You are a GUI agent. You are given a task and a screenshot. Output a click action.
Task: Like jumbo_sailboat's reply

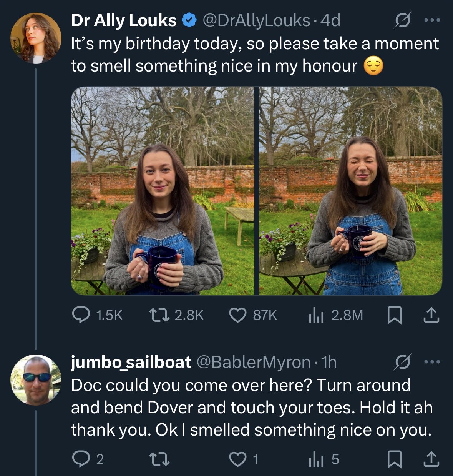[237, 459]
